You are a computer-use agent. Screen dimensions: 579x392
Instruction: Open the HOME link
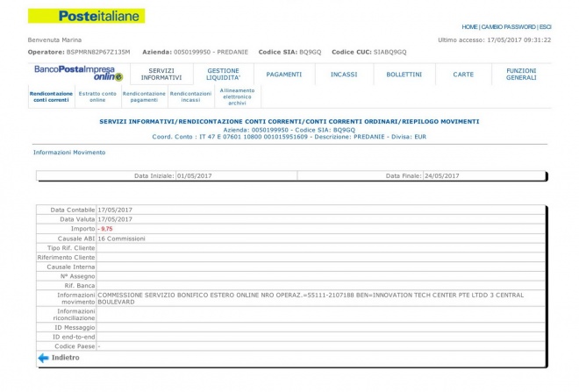pos(470,27)
